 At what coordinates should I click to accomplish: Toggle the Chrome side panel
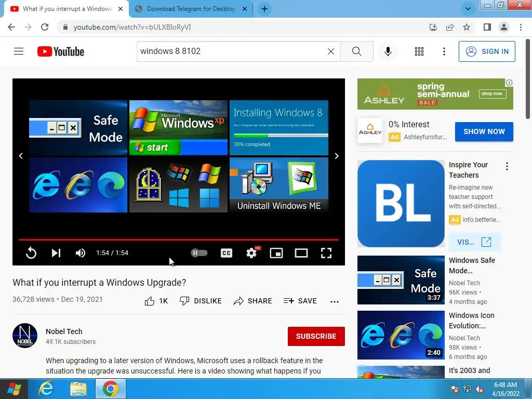point(487,27)
